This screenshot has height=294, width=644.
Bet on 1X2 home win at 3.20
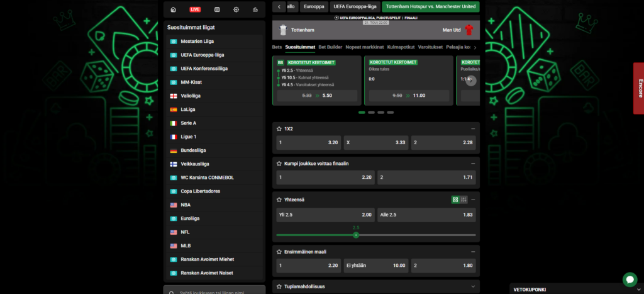(309, 143)
